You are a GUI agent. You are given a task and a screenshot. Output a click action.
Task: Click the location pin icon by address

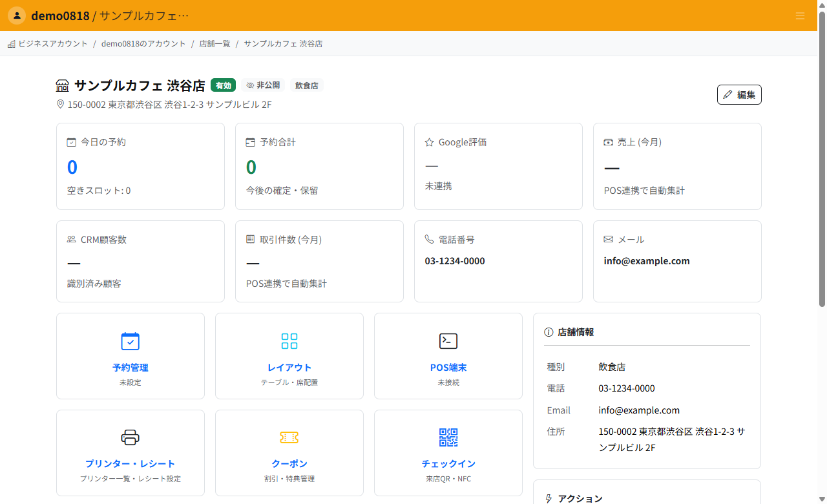coord(61,104)
